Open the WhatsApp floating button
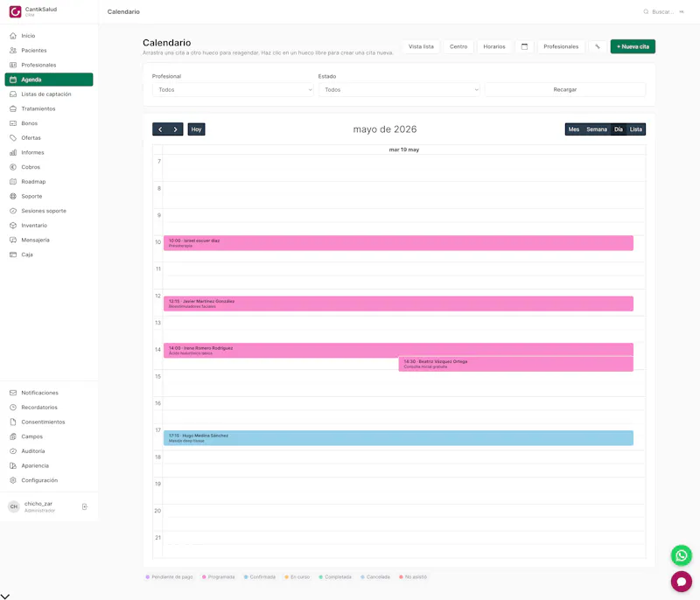Viewport: 700px width, 600px height. pos(682,555)
